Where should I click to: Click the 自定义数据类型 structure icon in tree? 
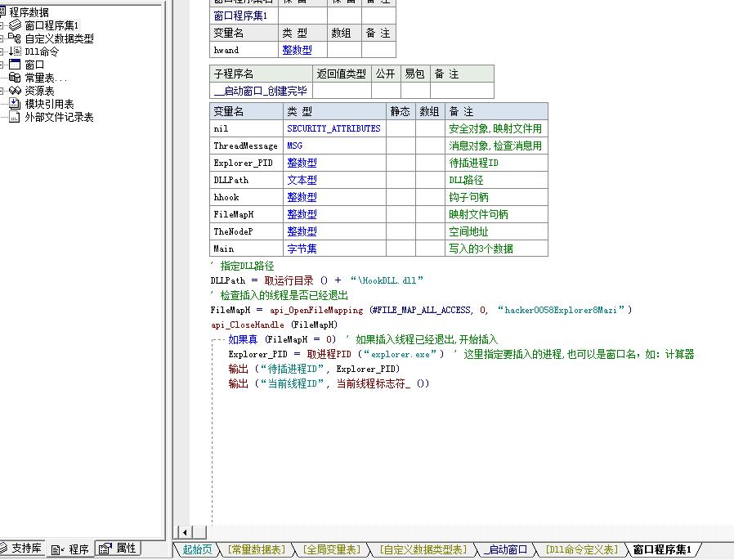[15, 38]
